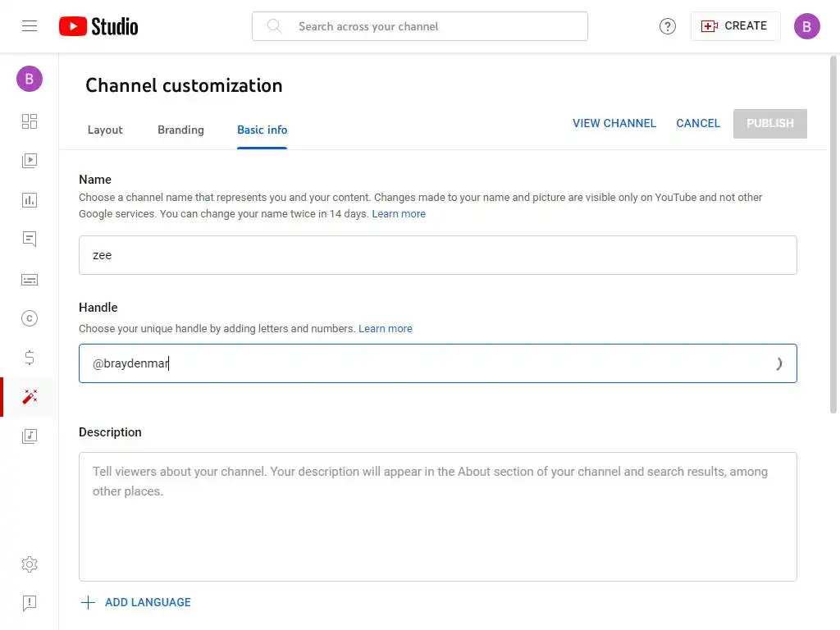
Task: Switch to the Layout tab
Action: [x=105, y=130]
